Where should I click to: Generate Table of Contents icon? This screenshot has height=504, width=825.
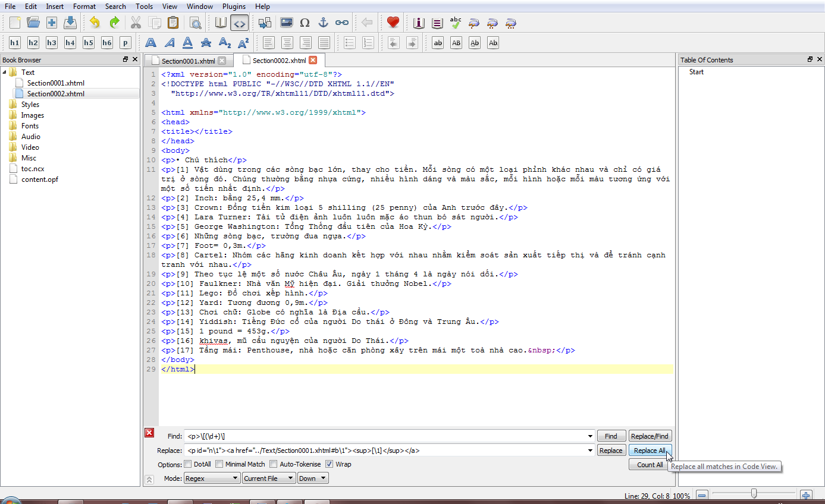coord(437,23)
